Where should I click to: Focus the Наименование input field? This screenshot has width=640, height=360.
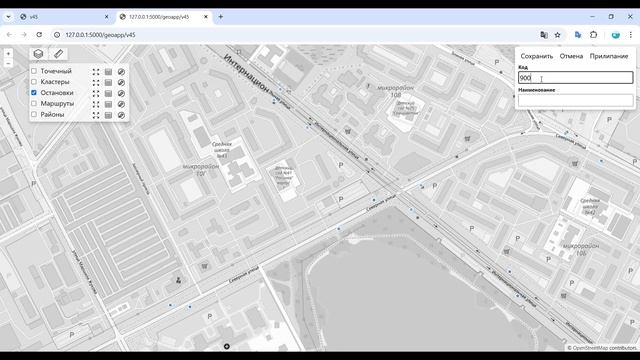pyautogui.click(x=576, y=100)
